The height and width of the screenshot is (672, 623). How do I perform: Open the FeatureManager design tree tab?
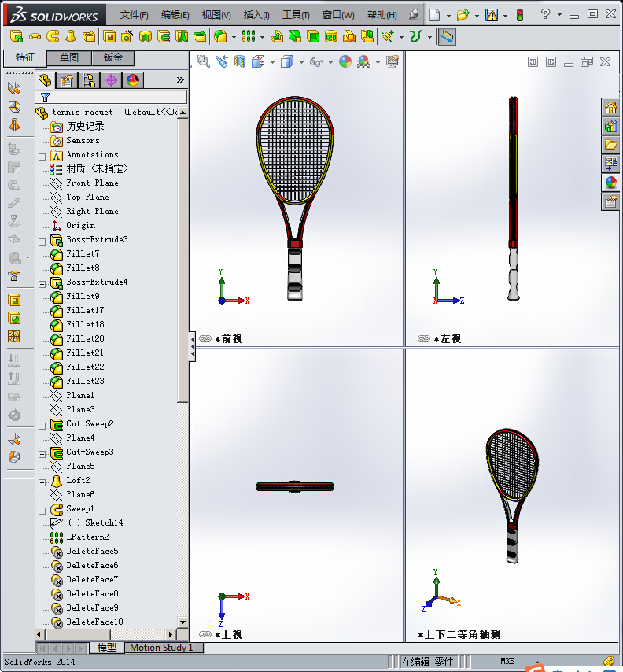[45, 80]
